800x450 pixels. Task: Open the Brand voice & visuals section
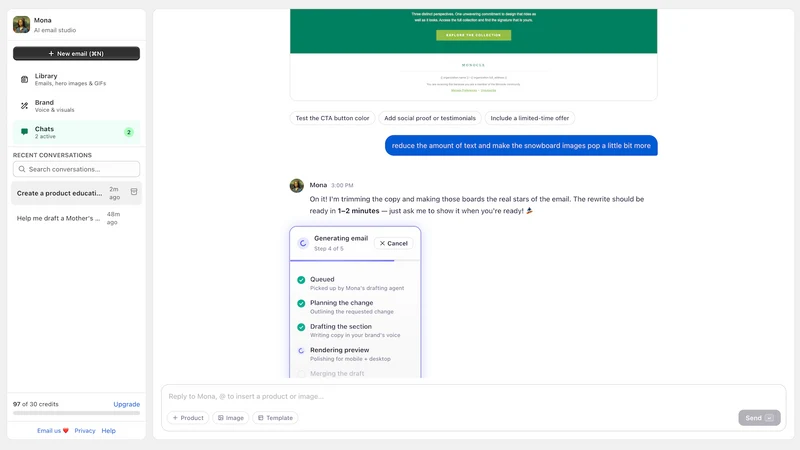point(77,106)
